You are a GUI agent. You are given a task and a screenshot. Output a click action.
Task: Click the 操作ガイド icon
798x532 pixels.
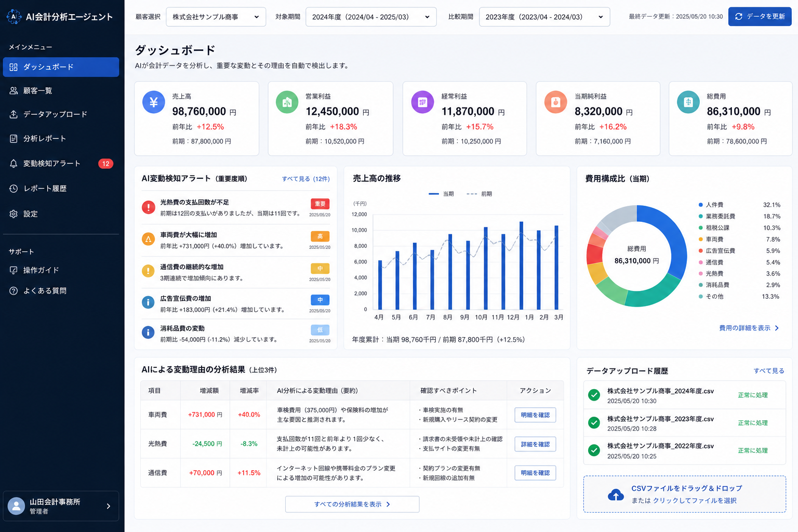tap(14, 270)
